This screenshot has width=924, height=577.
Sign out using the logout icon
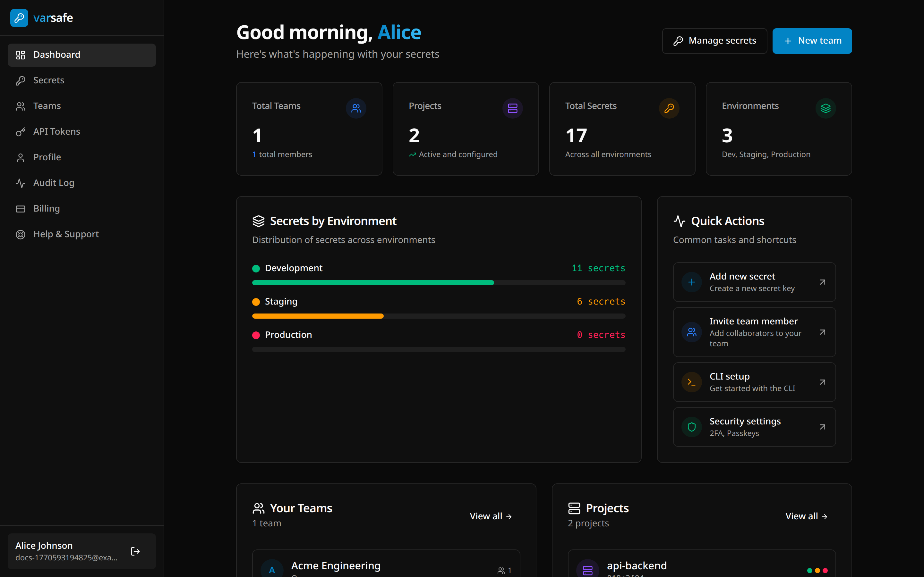(135, 551)
